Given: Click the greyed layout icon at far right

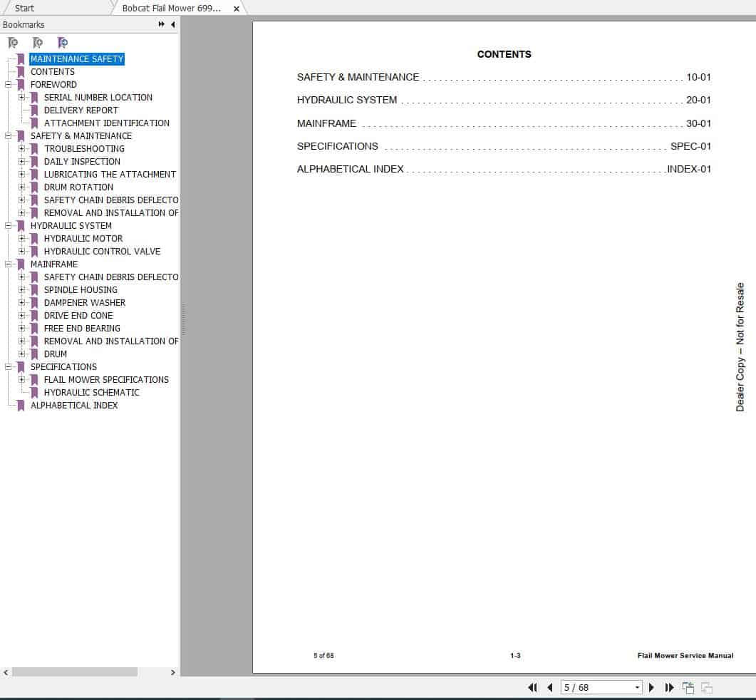Looking at the screenshot, I should coord(707,687).
